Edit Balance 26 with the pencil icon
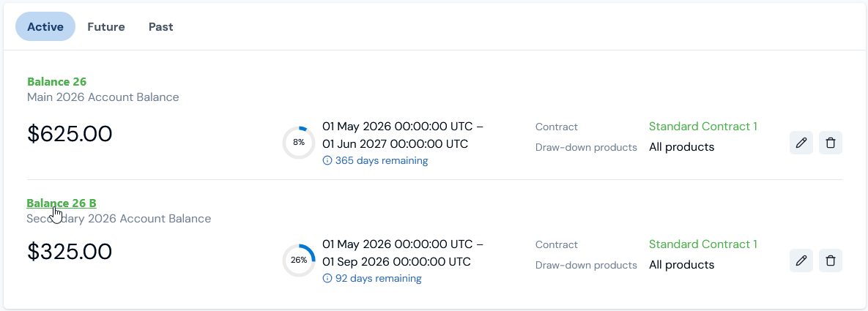Image resolution: width=868 pixels, height=311 pixels. tap(801, 143)
